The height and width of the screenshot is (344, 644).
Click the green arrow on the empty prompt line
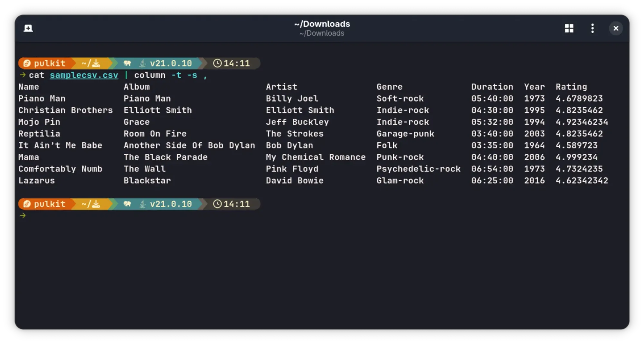click(x=23, y=215)
